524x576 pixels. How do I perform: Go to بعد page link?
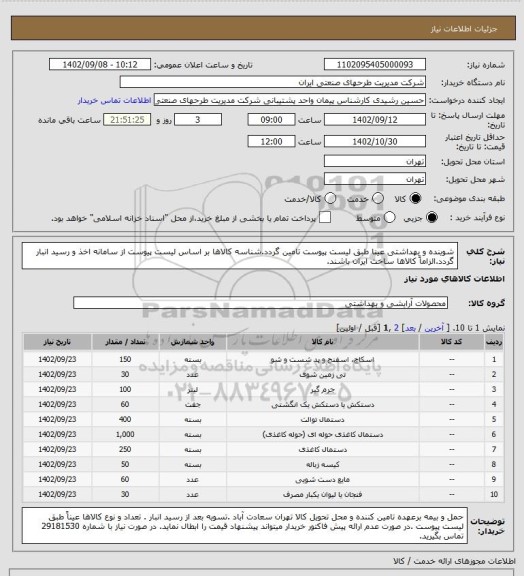click(410, 328)
